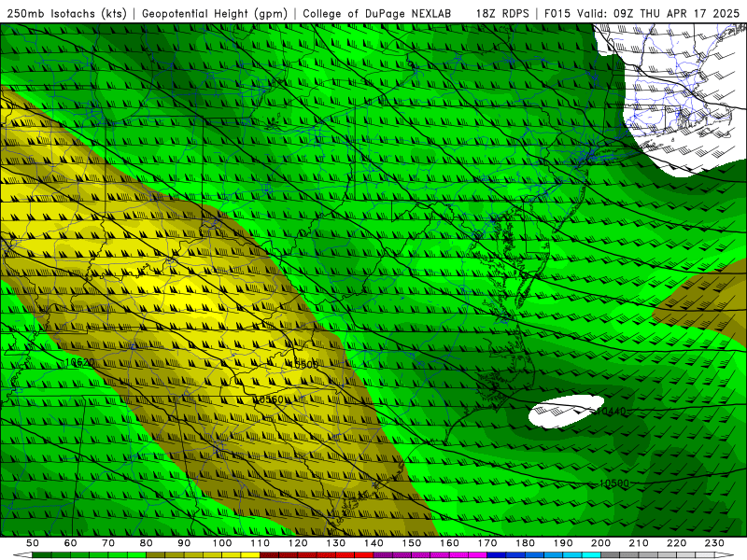Click the 220 value on the color scale
747x560 pixels.
pos(676,543)
